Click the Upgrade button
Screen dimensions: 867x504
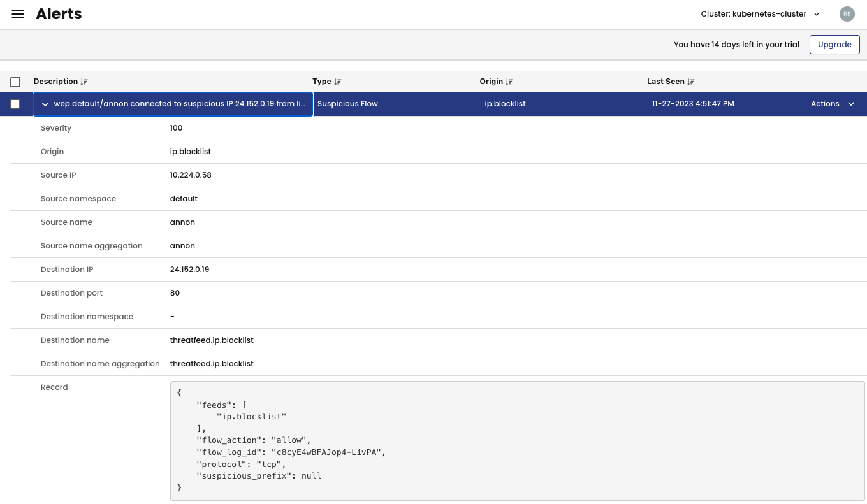[834, 45]
